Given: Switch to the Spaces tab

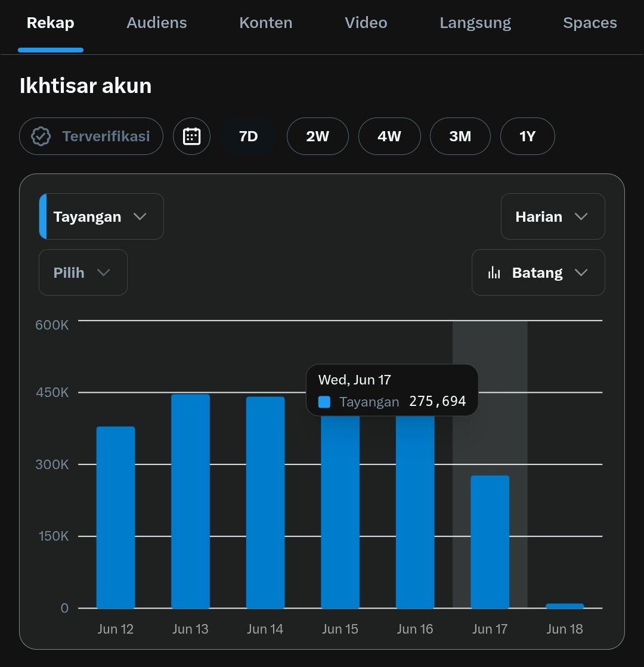Looking at the screenshot, I should pos(590,23).
